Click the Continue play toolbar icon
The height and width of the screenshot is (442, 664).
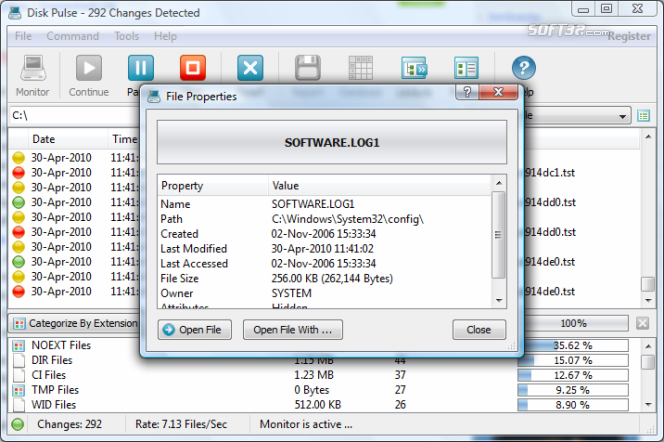point(89,68)
